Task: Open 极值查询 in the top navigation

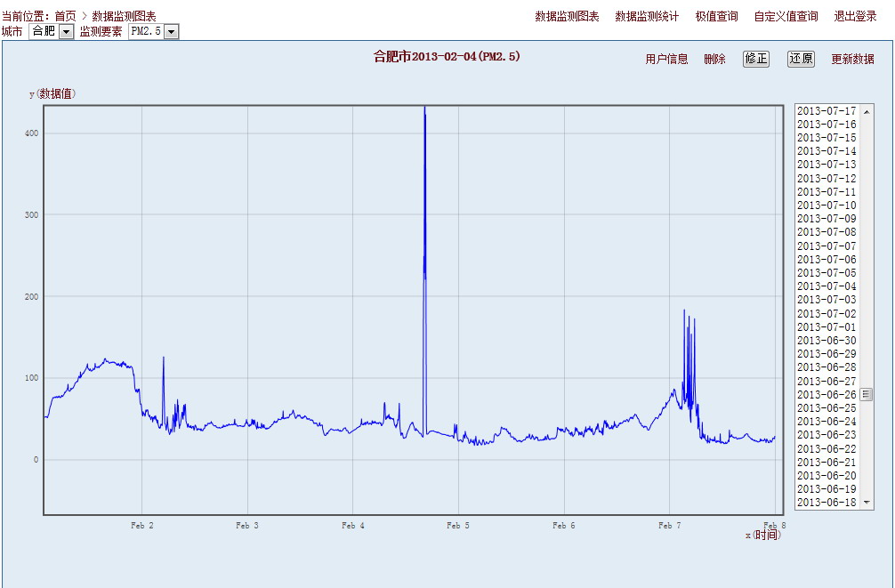Action: tap(716, 16)
